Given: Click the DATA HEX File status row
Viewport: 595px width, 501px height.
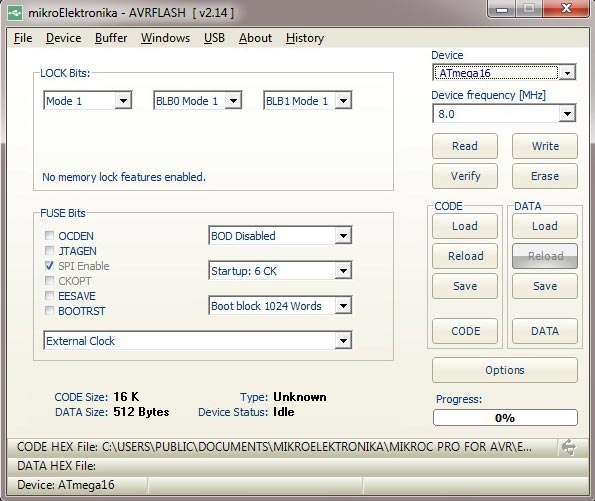Looking at the screenshot, I should pyautogui.click(x=298, y=466).
